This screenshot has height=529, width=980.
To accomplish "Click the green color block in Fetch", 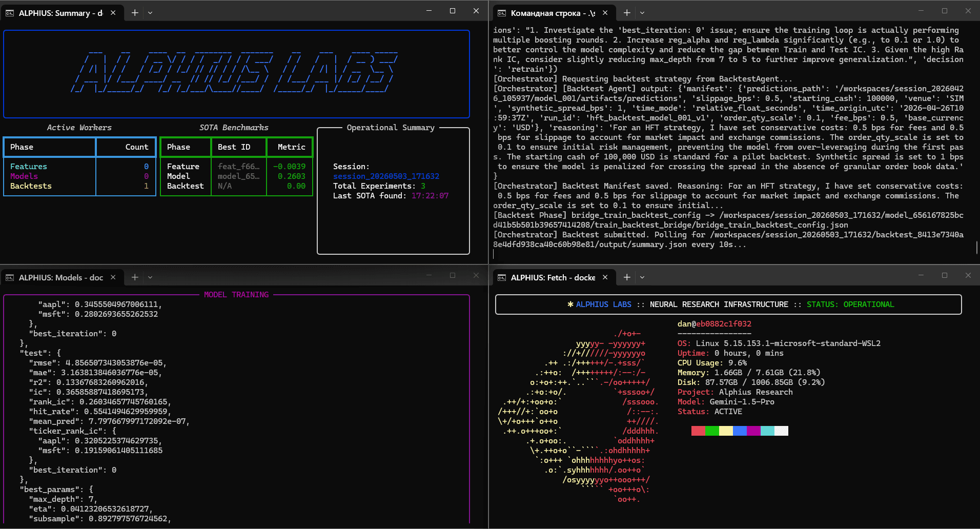I will coord(712,431).
